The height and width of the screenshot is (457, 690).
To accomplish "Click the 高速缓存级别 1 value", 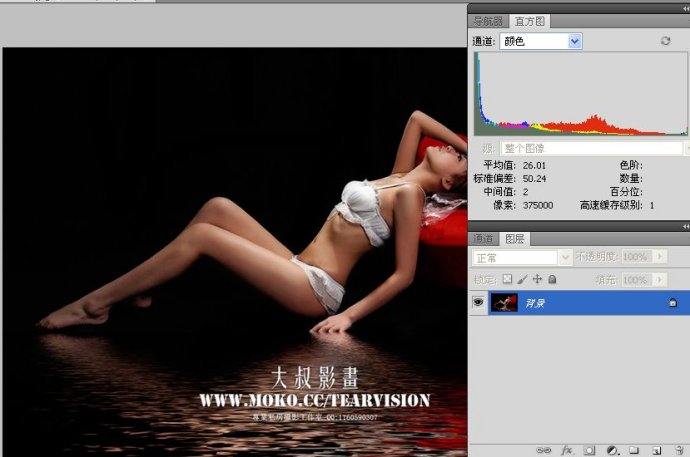I will (x=652, y=205).
